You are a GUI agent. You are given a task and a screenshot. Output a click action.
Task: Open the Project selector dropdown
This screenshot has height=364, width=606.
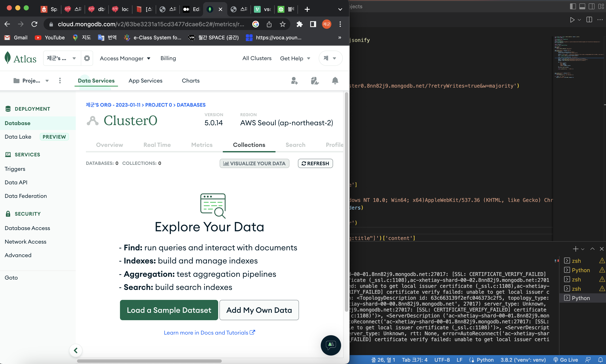pyautogui.click(x=31, y=81)
